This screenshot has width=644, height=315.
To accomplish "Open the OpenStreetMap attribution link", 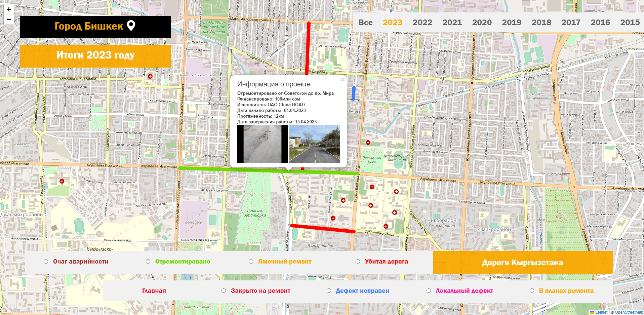I will 628,312.
